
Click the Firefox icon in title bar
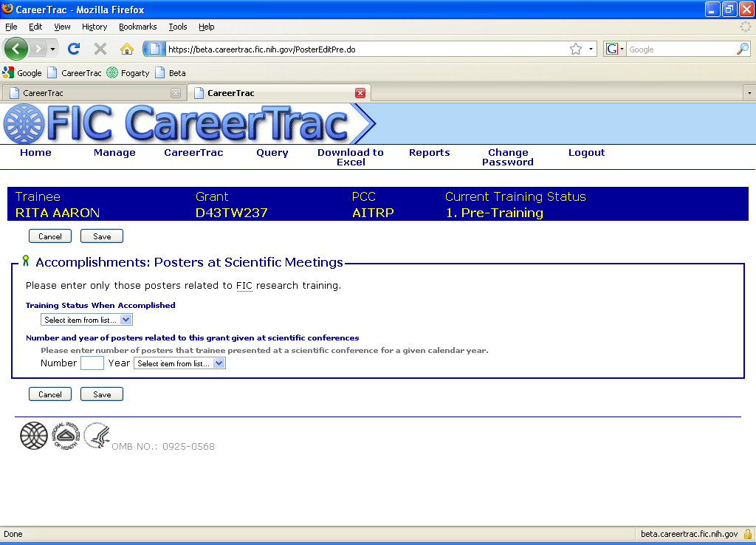7,9
